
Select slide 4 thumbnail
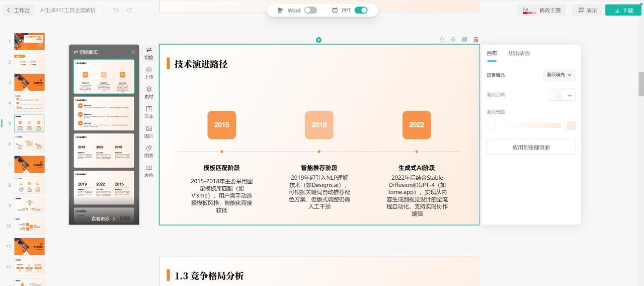coord(29,103)
